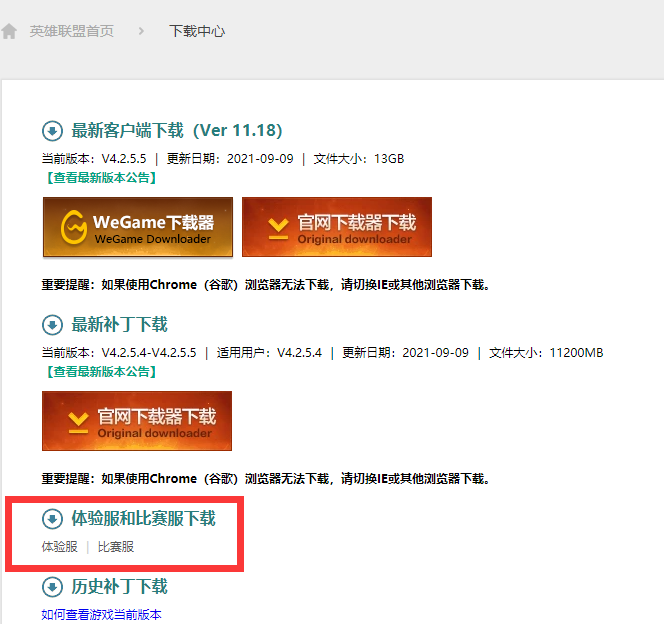Open 英雄联盟首页 breadcrumb link
Screen dimensions: 664x624
(x=72, y=31)
